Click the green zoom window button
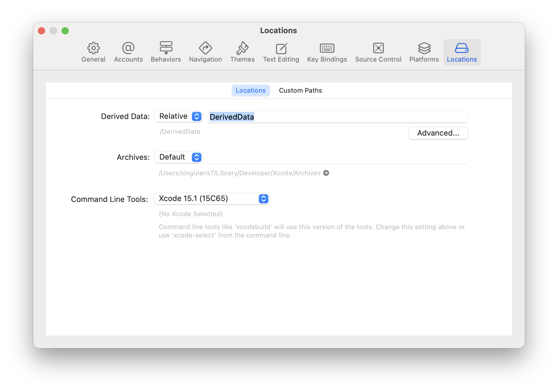This screenshot has height=392, width=558. [65, 31]
